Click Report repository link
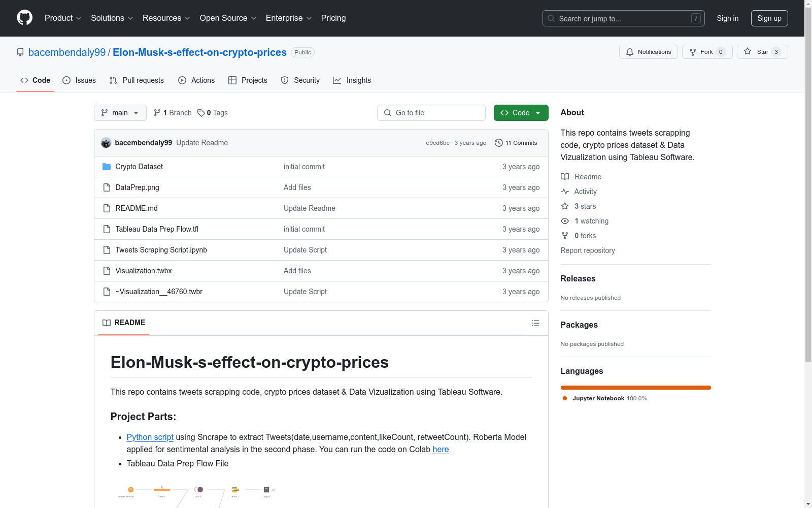Image resolution: width=812 pixels, height=508 pixels. click(588, 250)
